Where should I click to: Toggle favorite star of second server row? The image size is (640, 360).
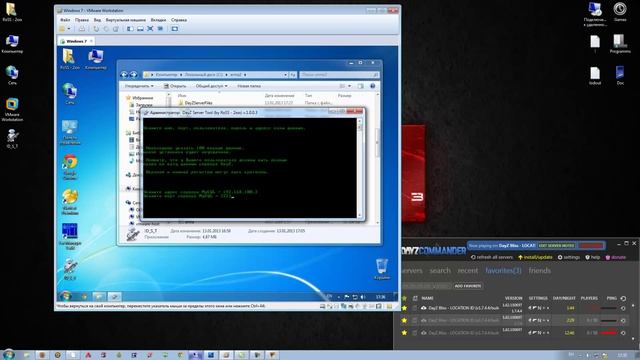point(404,320)
